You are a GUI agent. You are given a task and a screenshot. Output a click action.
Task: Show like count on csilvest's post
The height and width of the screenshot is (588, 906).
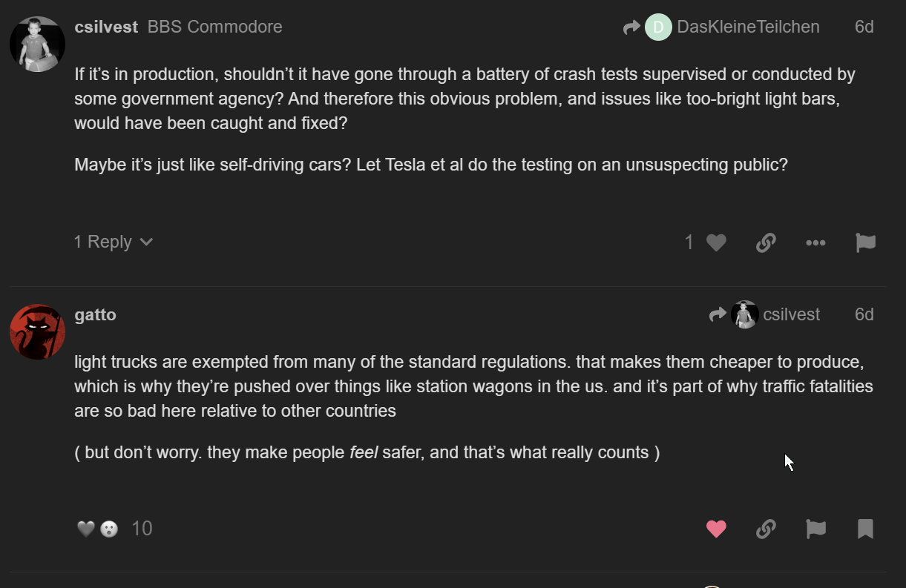[689, 242]
